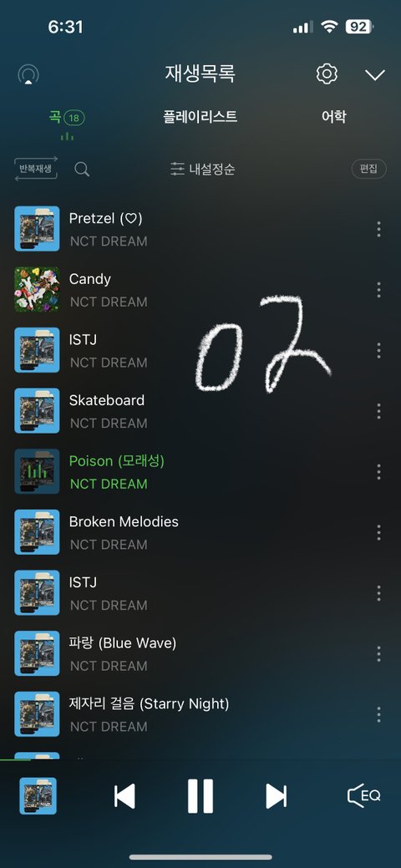Tap the AirPlay cast icon
The width and height of the screenshot is (401, 868).
[28, 74]
